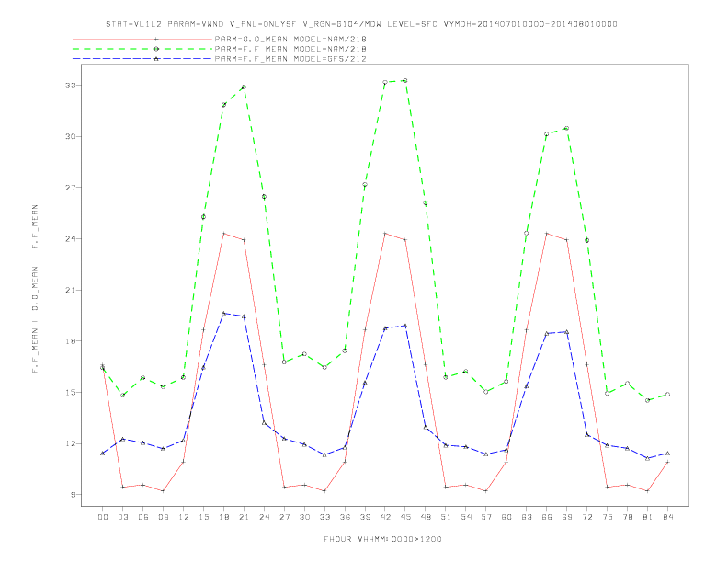This screenshot has width=728, height=563.
Task: Click x-axis forecast hour label 30
Action: click(304, 517)
